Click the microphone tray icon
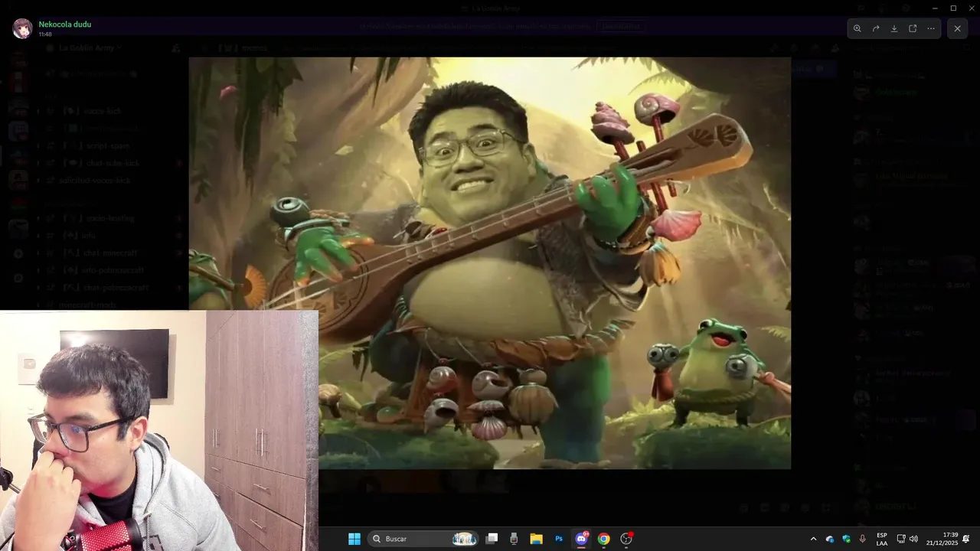This screenshot has width=980, height=551. click(x=863, y=539)
